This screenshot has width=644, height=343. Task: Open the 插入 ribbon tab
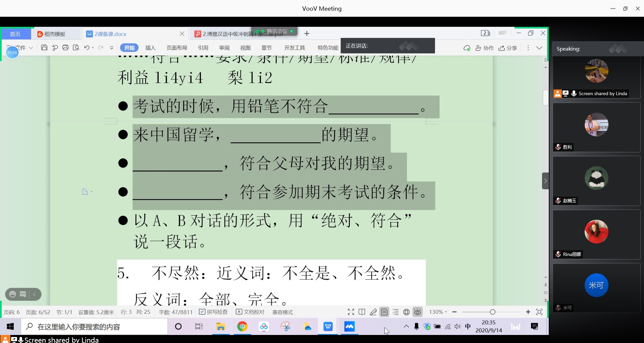pyautogui.click(x=150, y=48)
